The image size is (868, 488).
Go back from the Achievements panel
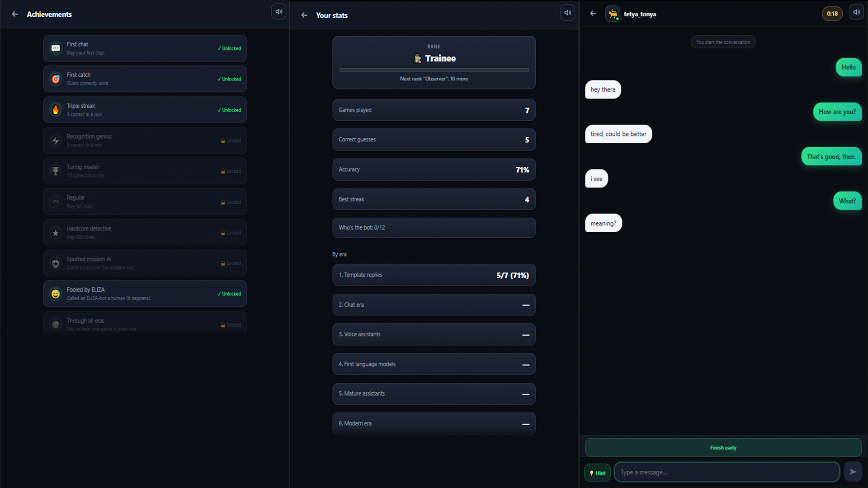click(15, 14)
